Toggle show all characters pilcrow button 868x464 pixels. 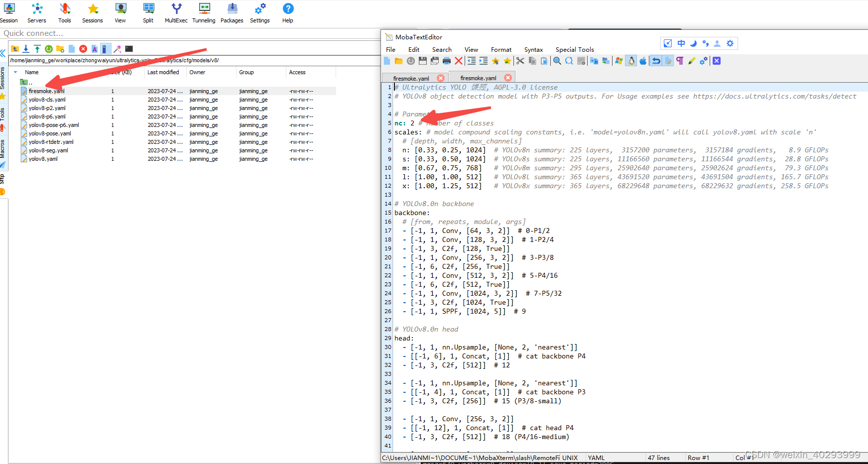(x=680, y=61)
